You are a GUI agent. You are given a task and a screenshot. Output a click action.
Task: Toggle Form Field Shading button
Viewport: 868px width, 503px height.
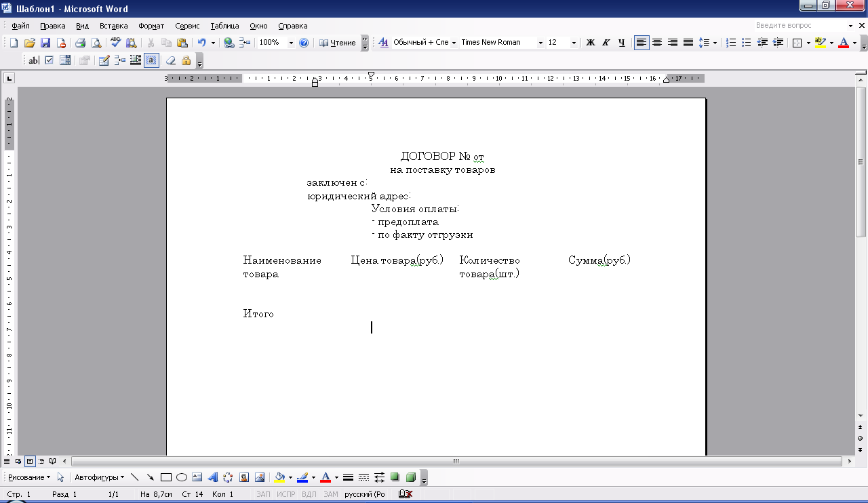pyautogui.click(x=151, y=60)
